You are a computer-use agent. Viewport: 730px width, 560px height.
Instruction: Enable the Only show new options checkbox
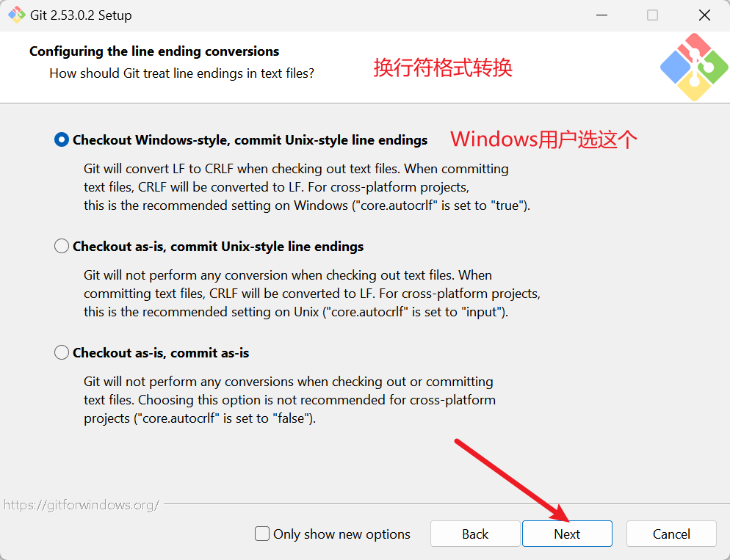(x=262, y=534)
